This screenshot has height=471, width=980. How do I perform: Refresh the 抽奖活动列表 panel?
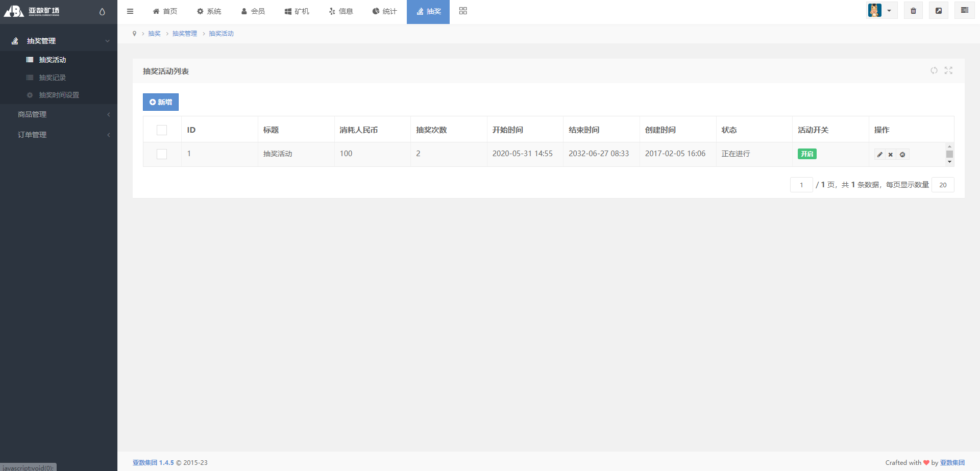tap(934, 70)
